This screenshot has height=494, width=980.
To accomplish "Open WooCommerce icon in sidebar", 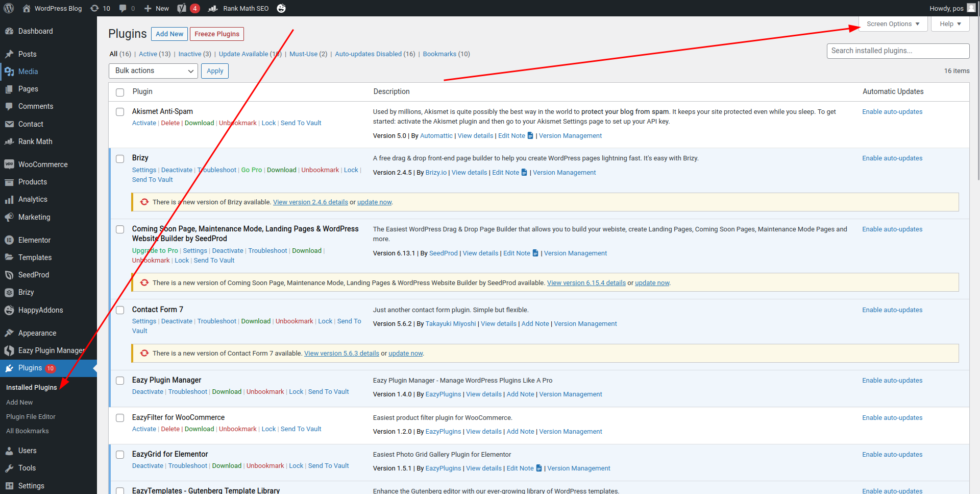I will pyautogui.click(x=9, y=164).
